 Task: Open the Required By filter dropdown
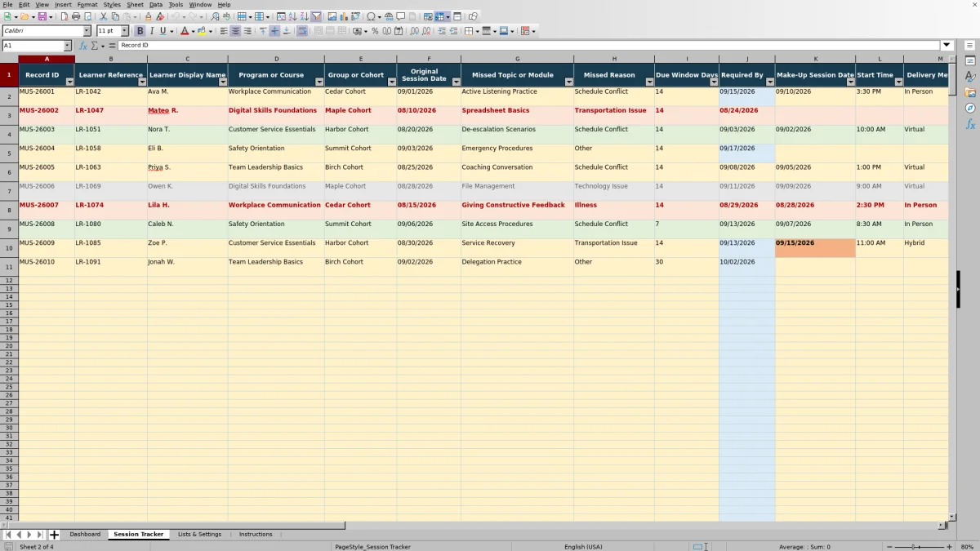point(770,82)
